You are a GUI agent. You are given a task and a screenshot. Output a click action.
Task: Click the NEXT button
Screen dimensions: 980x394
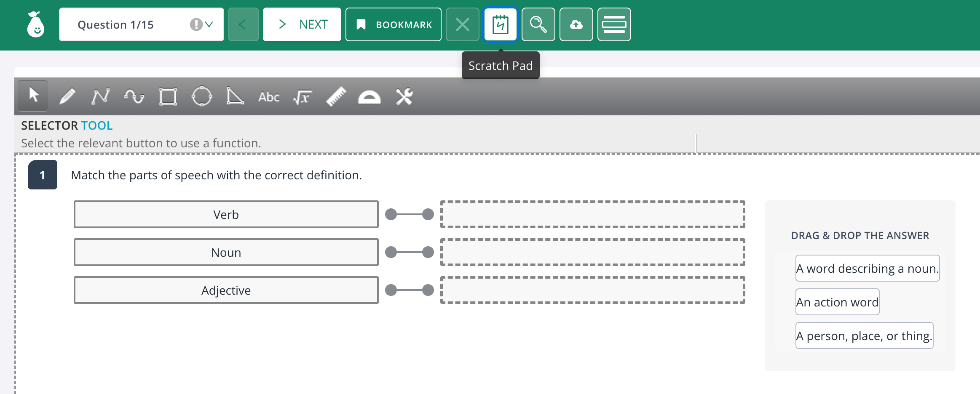(x=302, y=24)
